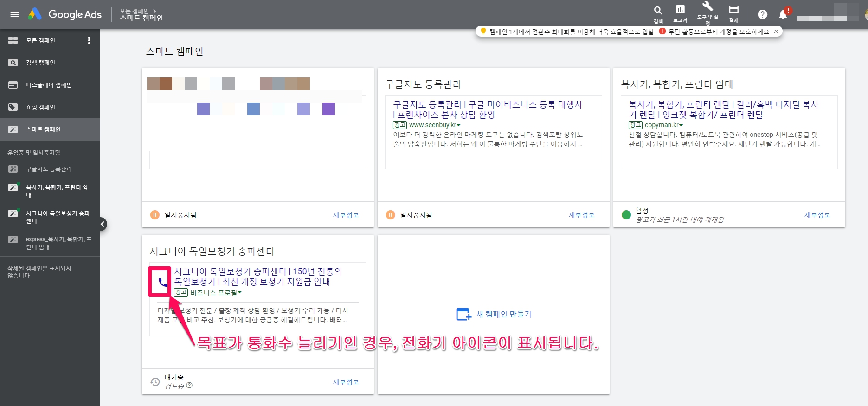This screenshot has height=406, width=868.
Task: Click pending clock icon on 시그니아 card
Action: click(x=155, y=382)
